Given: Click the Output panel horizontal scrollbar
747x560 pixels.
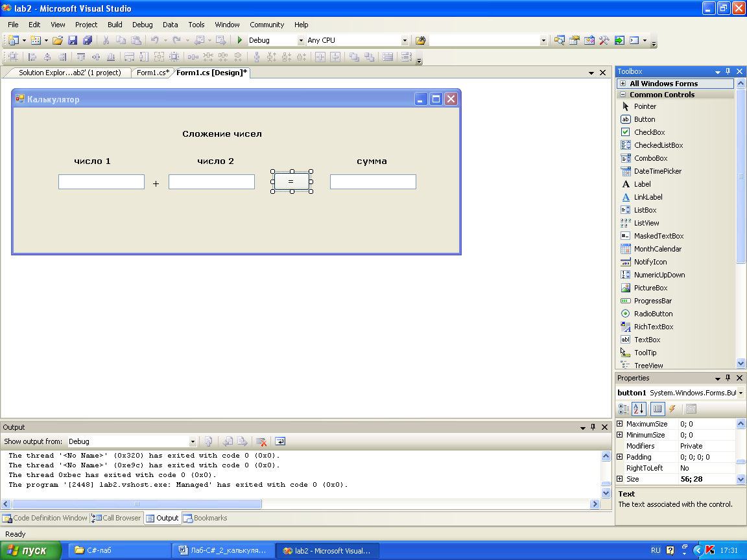Looking at the screenshot, I should pyautogui.click(x=137, y=504).
